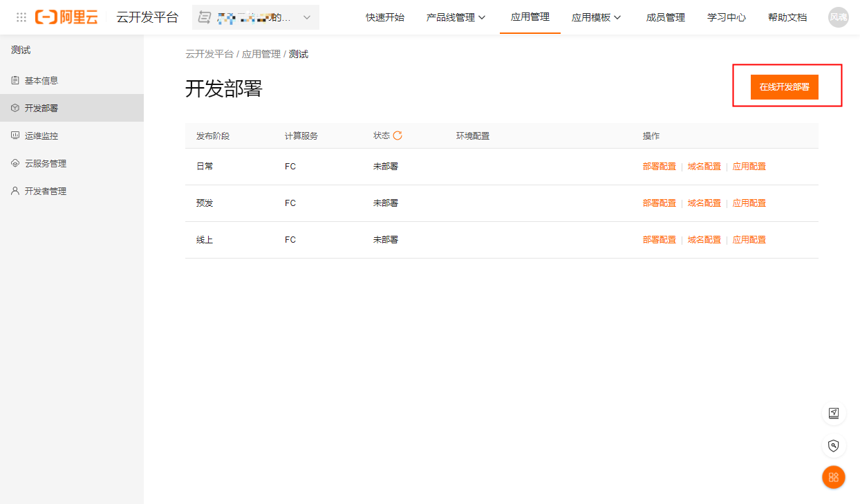
Task: Click the floating search-shield icon button
Action: [834, 445]
